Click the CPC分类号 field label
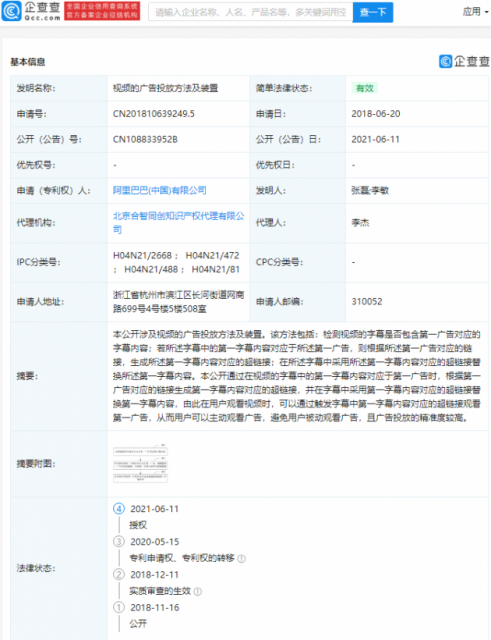Image resolution: width=491 pixels, height=640 pixels. (x=279, y=262)
